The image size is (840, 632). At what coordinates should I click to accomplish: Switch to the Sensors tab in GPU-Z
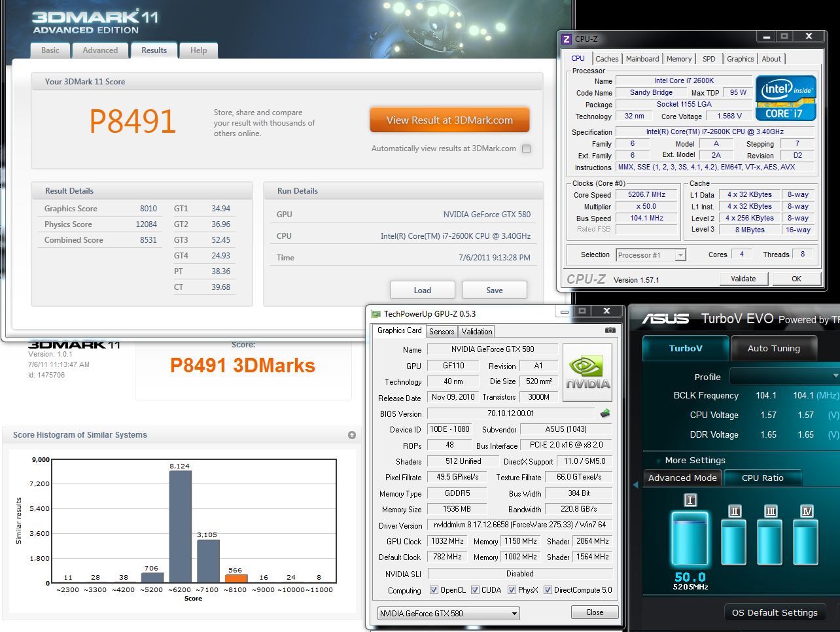442,332
